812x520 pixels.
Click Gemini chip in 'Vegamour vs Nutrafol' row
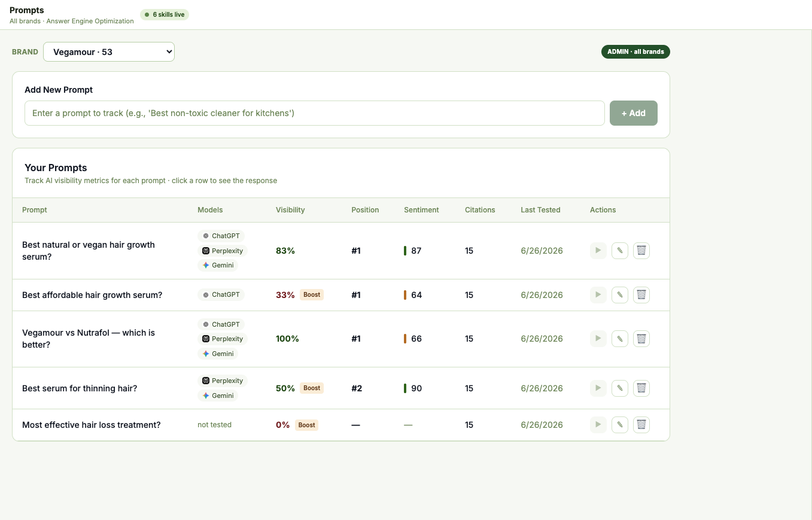pyautogui.click(x=218, y=354)
